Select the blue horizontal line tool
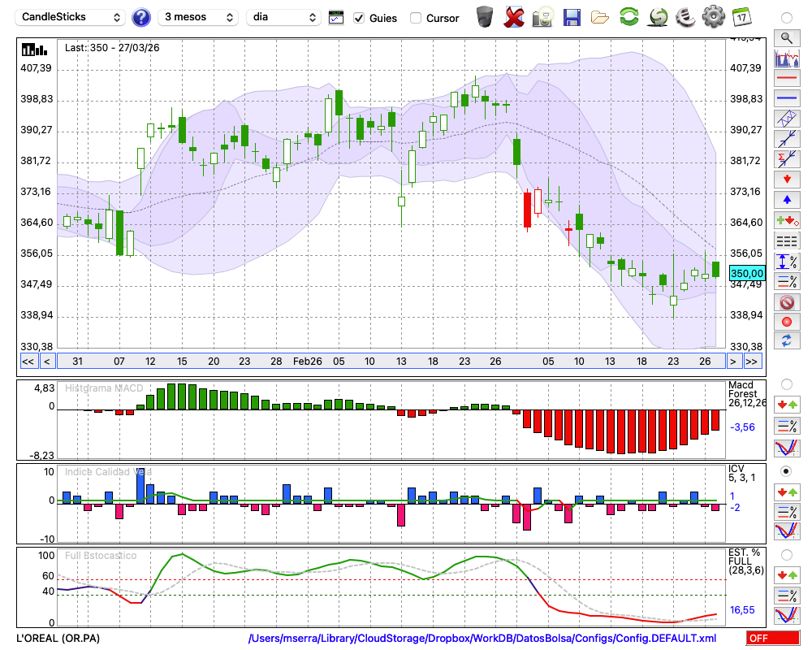This screenshot has width=812, height=650. point(786,98)
